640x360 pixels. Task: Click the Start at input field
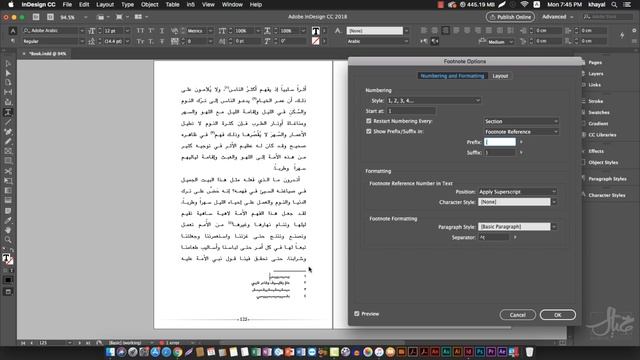[x=411, y=111]
